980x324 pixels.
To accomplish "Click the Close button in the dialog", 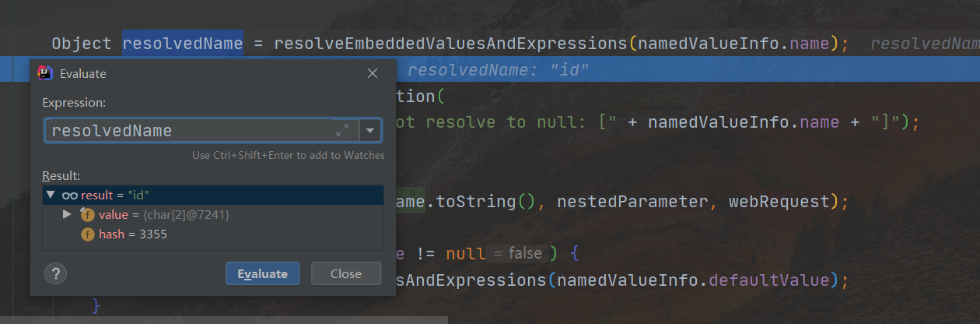I will click(x=346, y=273).
